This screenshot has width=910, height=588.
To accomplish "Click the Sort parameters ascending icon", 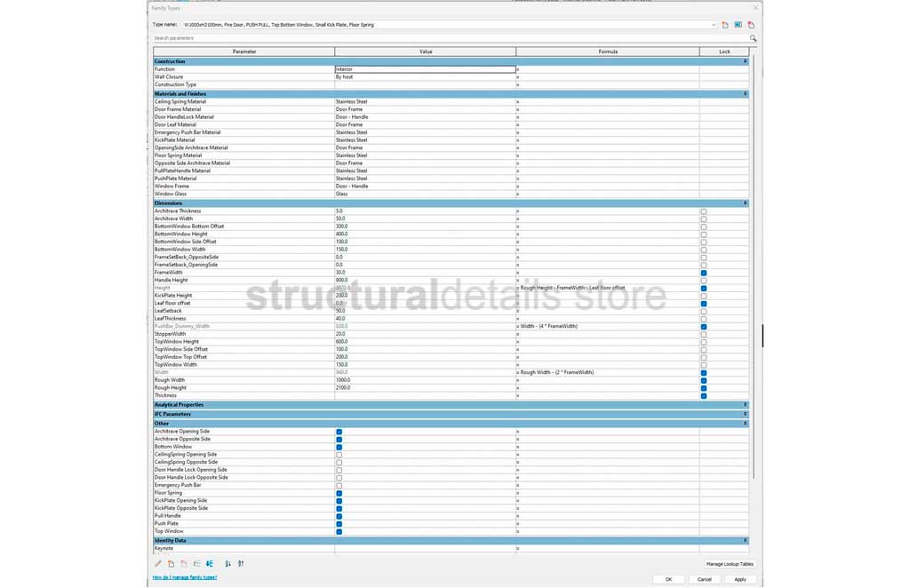I will click(228, 563).
